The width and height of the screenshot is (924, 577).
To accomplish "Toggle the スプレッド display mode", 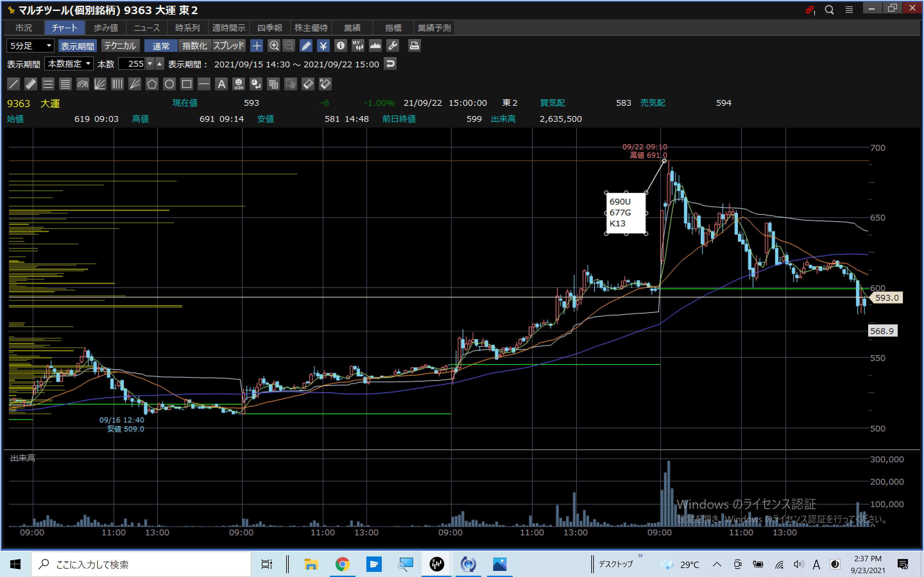I will click(x=228, y=46).
